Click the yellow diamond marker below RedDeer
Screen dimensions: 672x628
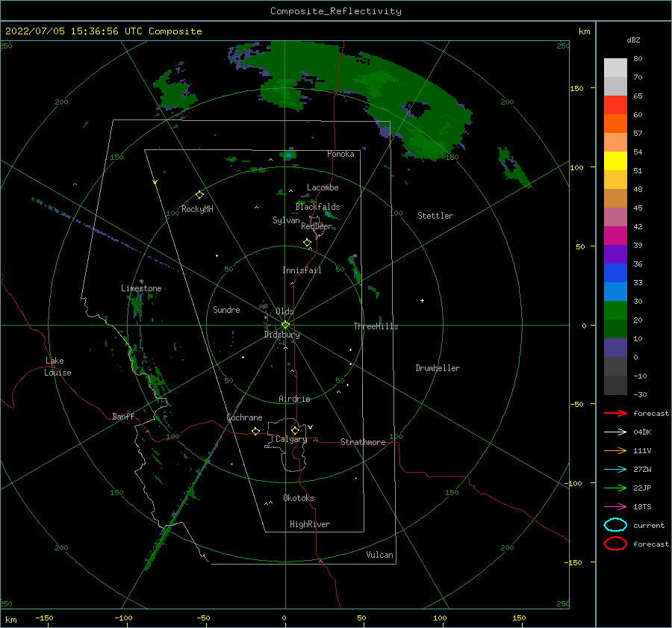click(x=307, y=243)
